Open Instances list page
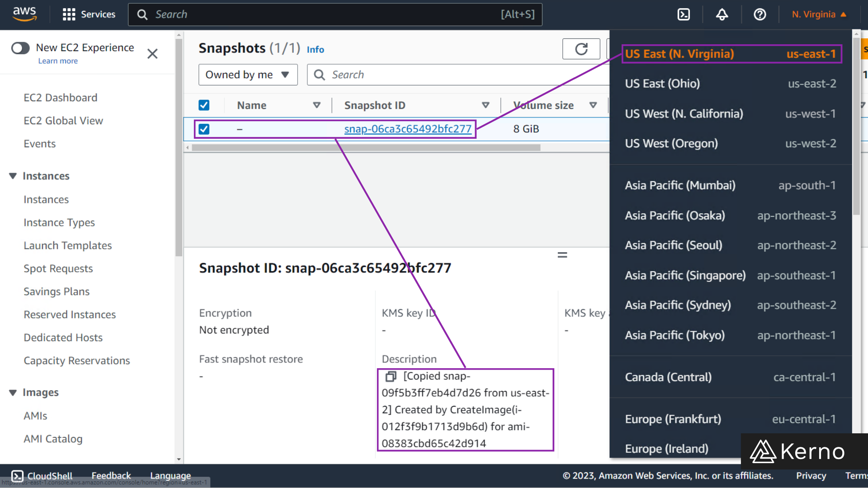The image size is (868, 488). click(x=46, y=199)
